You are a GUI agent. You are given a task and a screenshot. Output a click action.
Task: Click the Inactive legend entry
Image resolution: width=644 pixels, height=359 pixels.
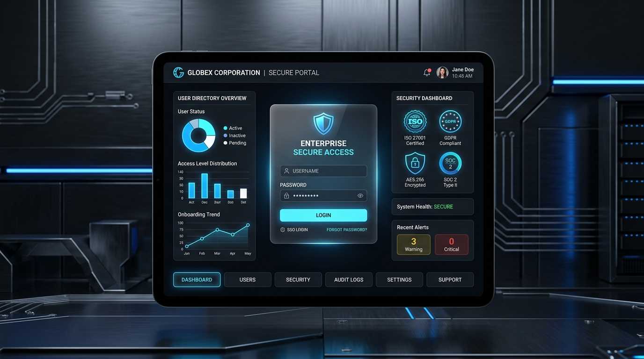point(234,136)
